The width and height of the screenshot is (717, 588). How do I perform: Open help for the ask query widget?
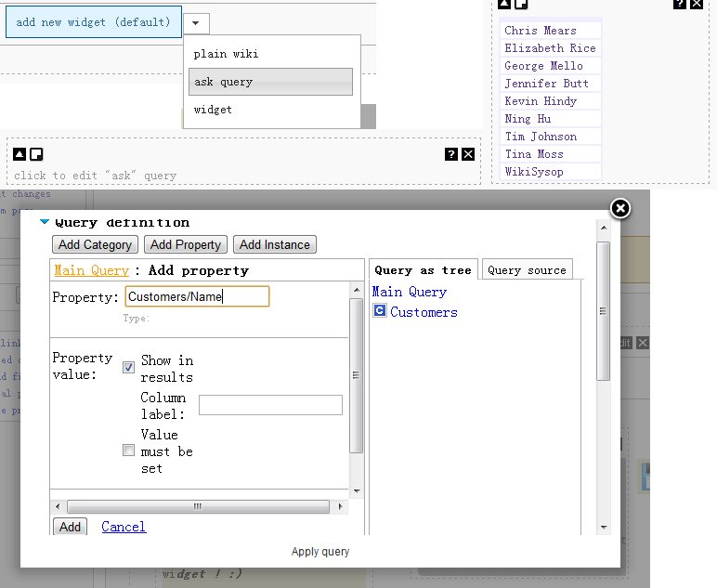pyautogui.click(x=451, y=154)
